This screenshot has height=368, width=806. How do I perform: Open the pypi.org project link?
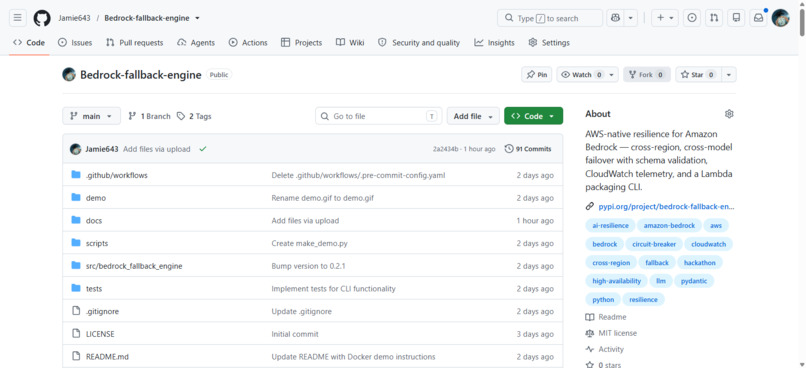(666, 207)
